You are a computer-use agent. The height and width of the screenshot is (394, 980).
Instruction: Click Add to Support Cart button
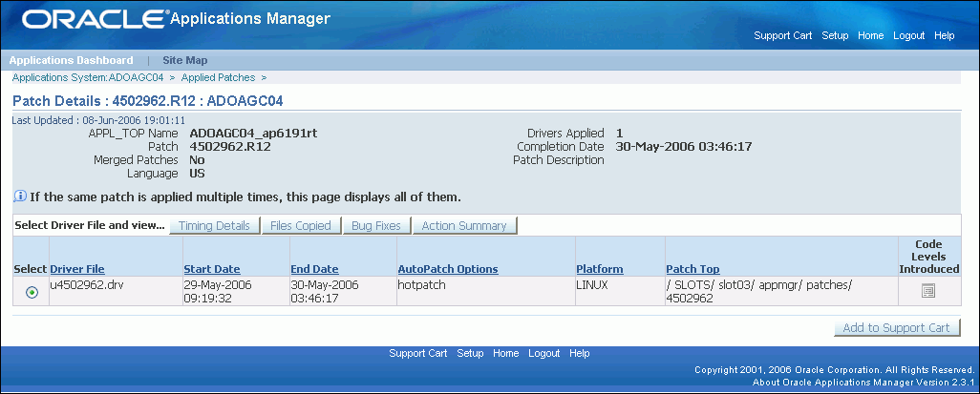click(x=896, y=328)
